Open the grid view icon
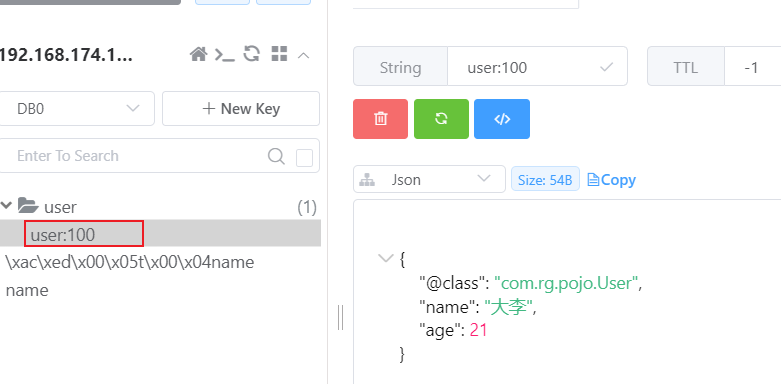 (x=279, y=54)
